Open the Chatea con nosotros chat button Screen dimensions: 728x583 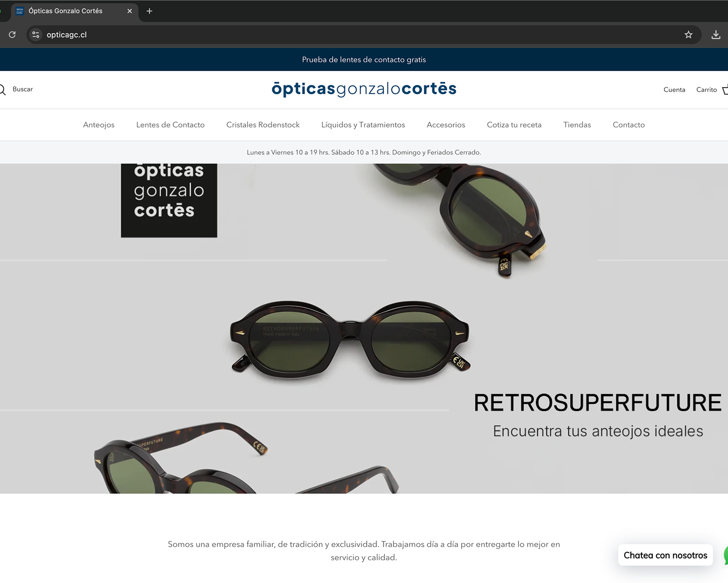coord(665,555)
